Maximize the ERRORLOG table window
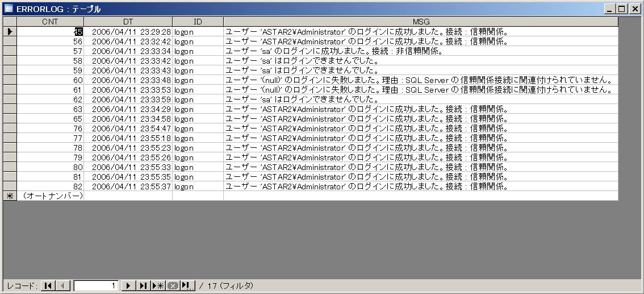Screen dimensions: 644x294 coord(621,9)
